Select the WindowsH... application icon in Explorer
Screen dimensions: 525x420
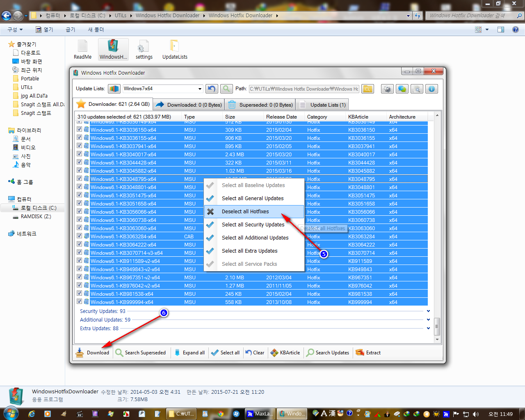pyautogui.click(x=113, y=50)
